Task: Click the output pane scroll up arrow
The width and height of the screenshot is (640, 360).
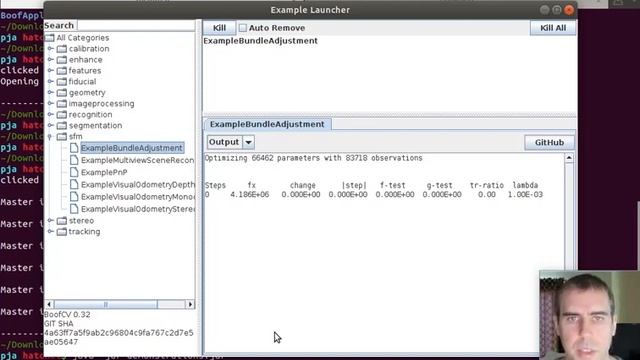Action: 569,158
